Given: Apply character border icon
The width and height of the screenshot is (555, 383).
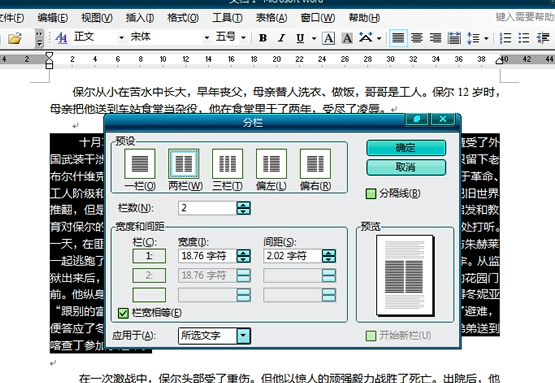Looking at the screenshot, I should click(x=328, y=38).
